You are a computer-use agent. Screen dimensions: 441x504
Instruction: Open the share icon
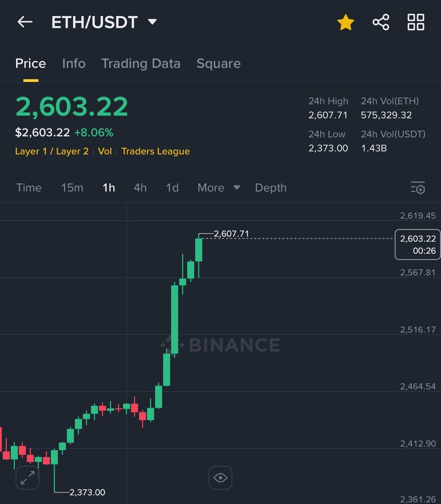click(x=381, y=22)
